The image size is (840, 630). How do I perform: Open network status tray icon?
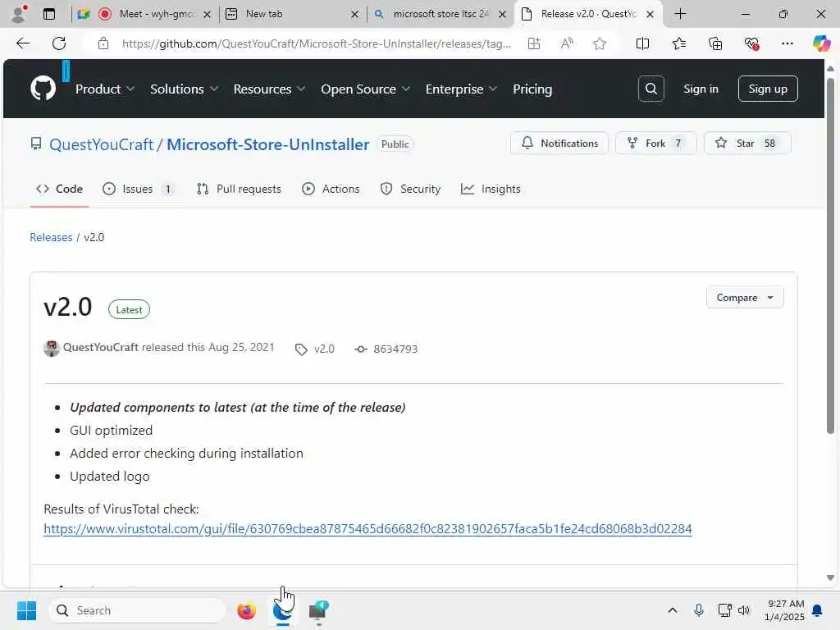(x=724, y=610)
